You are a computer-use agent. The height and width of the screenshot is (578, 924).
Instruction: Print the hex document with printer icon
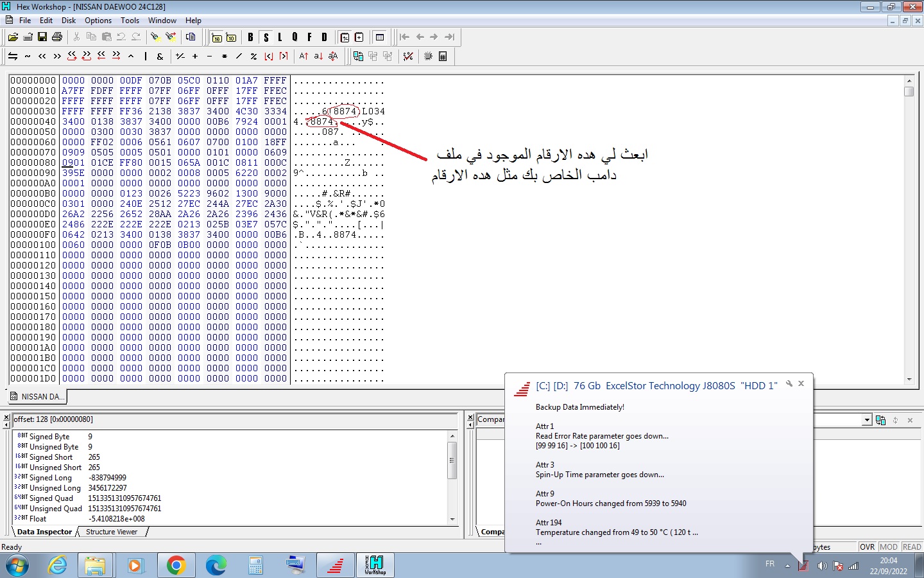point(57,37)
